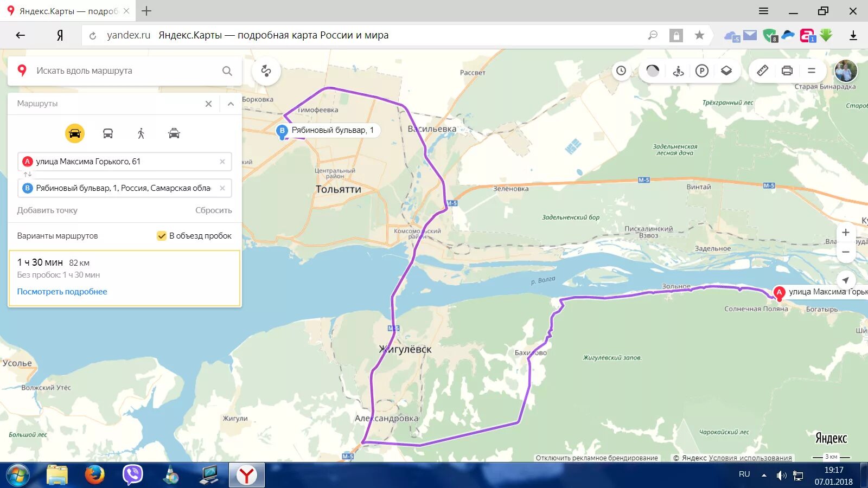868x488 pixels.
Task: Select the car route mode icon
Action: [x=75, y=133]
